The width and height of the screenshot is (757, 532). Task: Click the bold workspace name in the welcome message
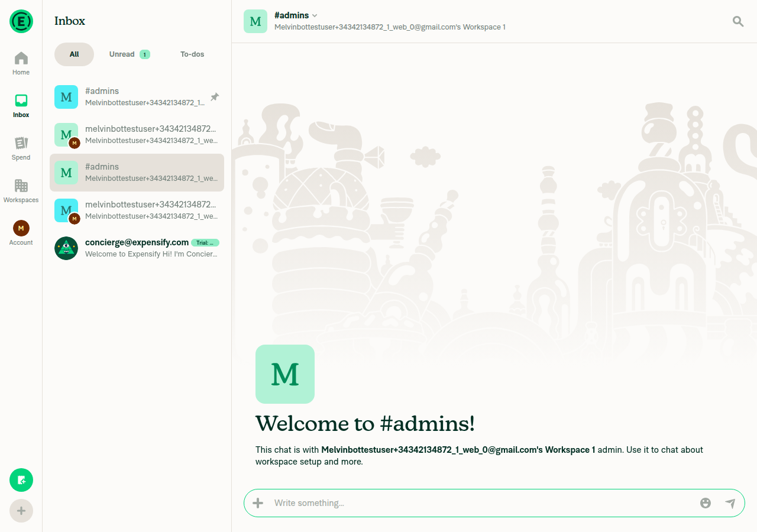tap(458, 450)
